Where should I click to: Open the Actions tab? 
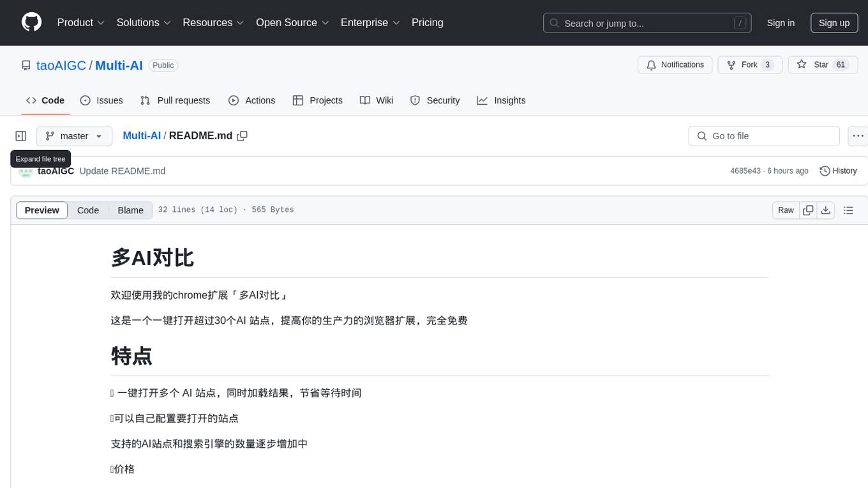251,100
